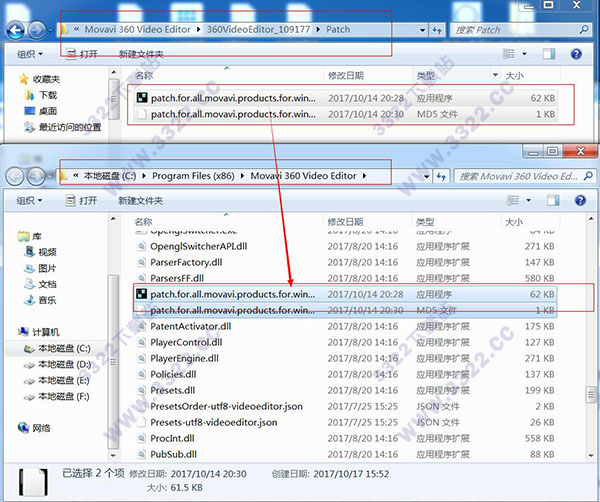Screen dimensions: 600x502
Task: Toggle the preview pane icon in the front window
Action: (x=553, y=200)
